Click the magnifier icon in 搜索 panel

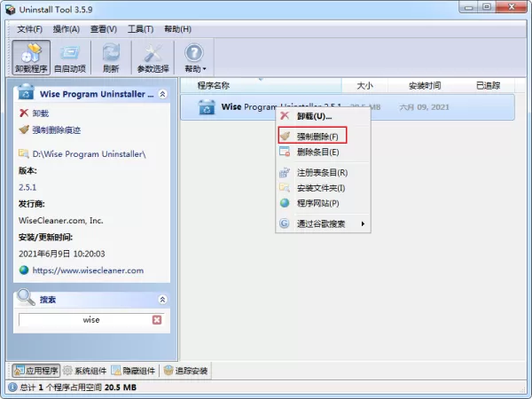[26, 297]
